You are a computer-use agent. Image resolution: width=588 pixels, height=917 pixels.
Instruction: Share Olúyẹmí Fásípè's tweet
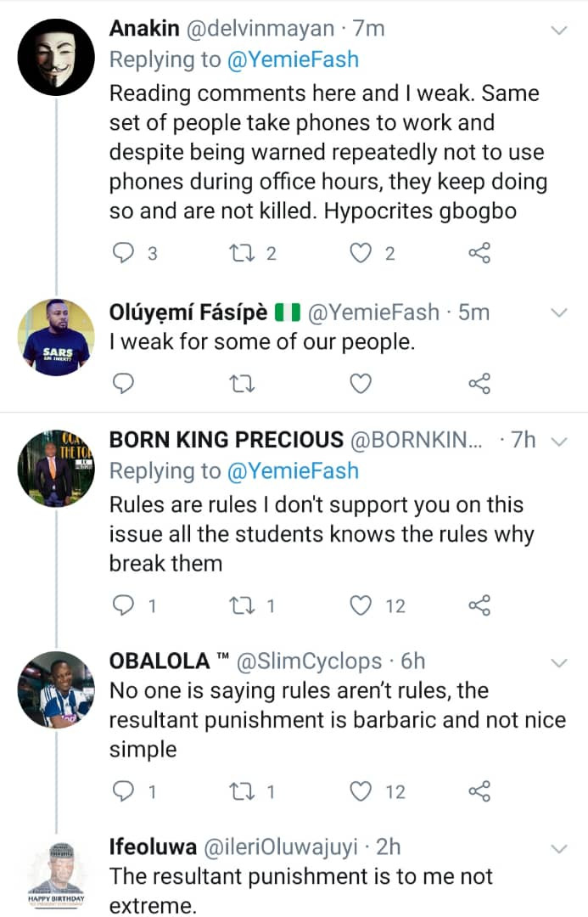click(x=479, y=384)
